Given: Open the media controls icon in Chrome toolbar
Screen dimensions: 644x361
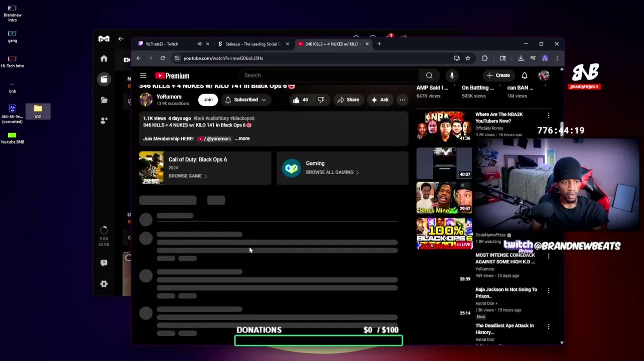Looking at the screenshot, I should (533, 58).
